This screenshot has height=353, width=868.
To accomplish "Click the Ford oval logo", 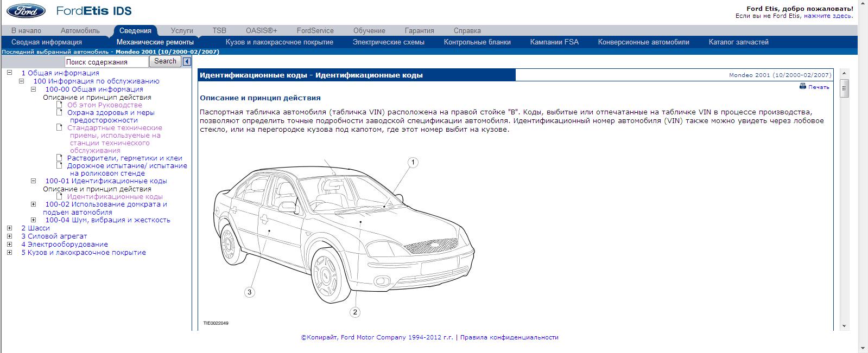I will 26,11.
